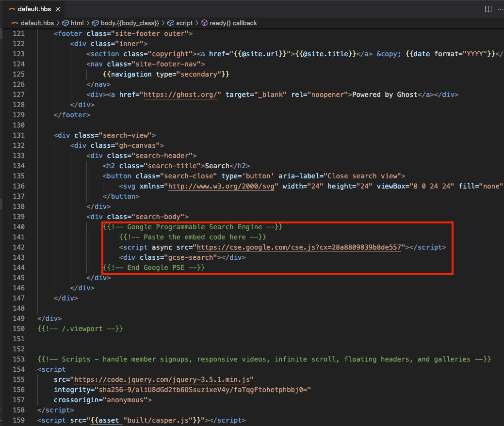Image resolution: width=504 pixels, height=426 pixels.
Task: Click line number 121 in the gutter
Action: click(18, 33)
